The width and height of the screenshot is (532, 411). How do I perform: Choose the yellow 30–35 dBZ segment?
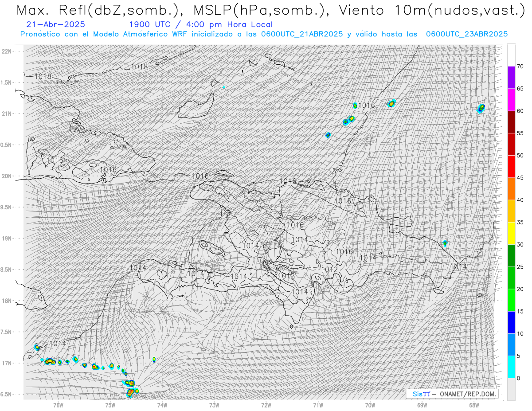coord(511,233)
